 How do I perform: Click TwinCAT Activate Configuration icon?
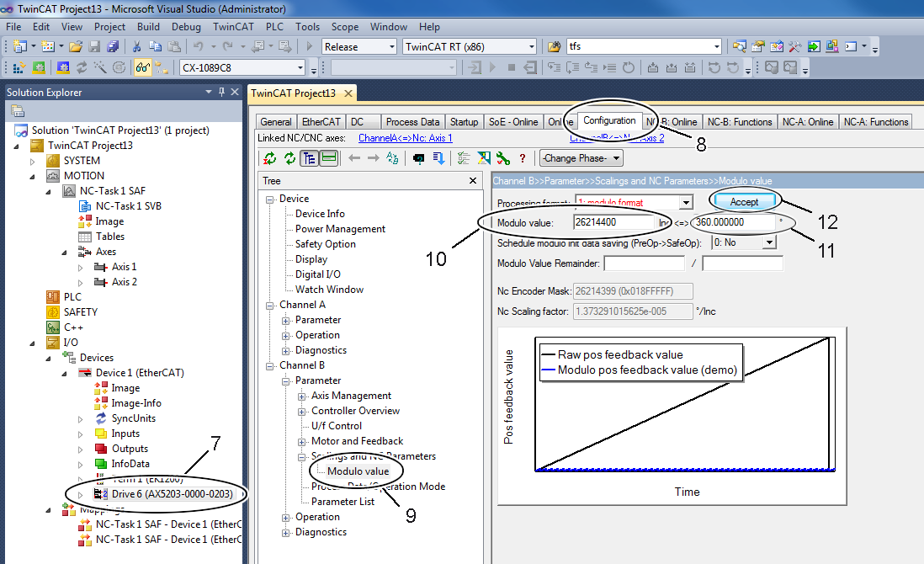[19, 68]
